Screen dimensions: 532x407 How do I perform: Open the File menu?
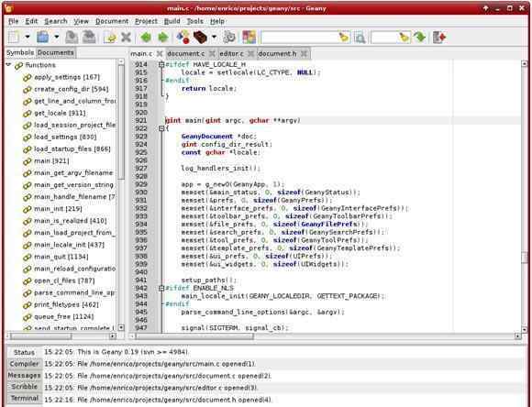tap(13, 21)
